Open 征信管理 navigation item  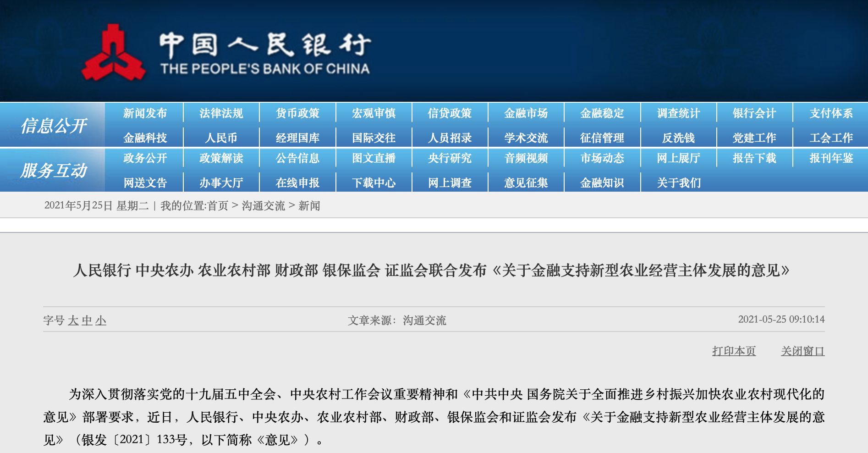(602, 138)
